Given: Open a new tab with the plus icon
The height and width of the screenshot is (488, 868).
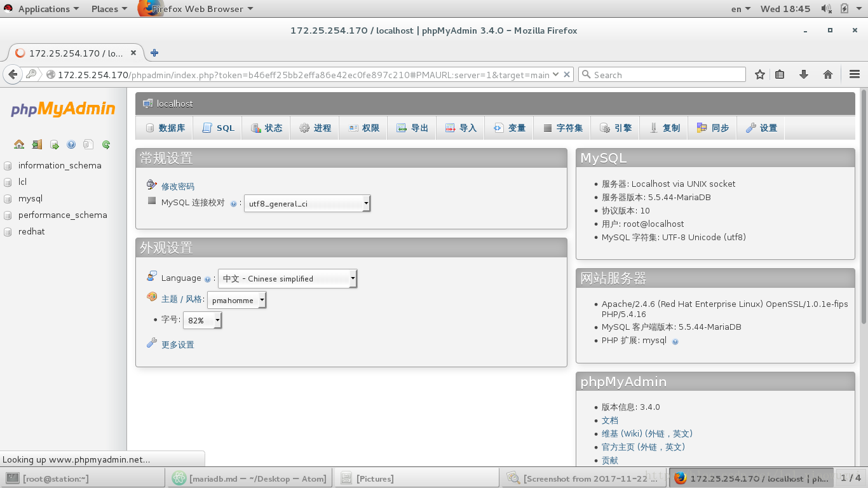Looking at the screenshot, I should tap(154, 53).
